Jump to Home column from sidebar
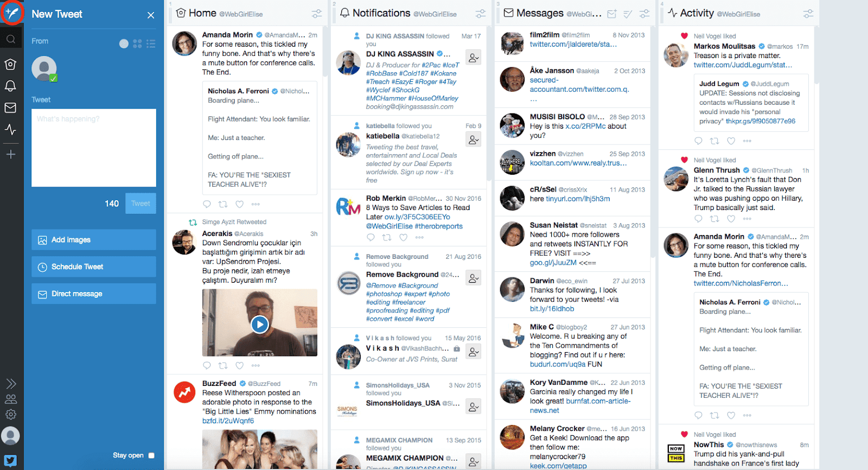 pos(10,64)
